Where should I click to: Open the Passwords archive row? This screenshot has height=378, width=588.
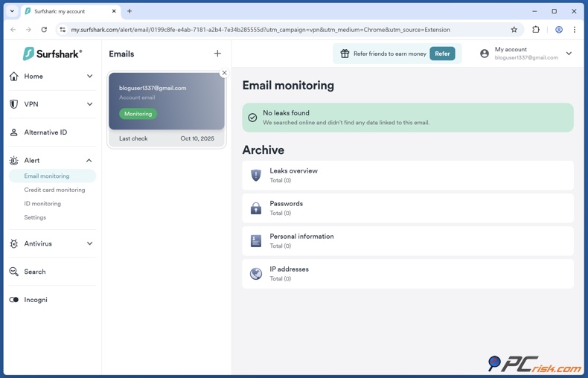pos(407,208)
